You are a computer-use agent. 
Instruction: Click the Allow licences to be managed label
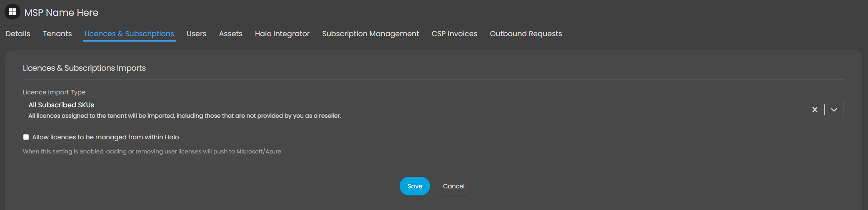tap(105, 137)
